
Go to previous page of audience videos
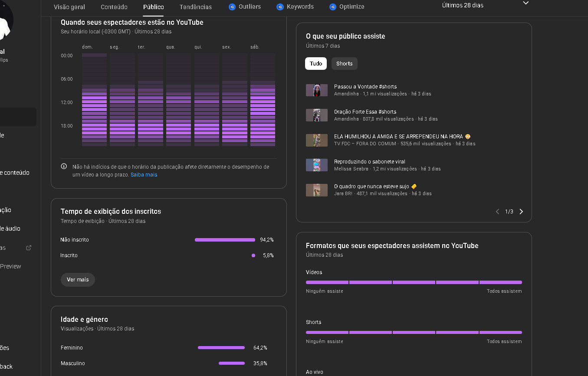point(497,212)
